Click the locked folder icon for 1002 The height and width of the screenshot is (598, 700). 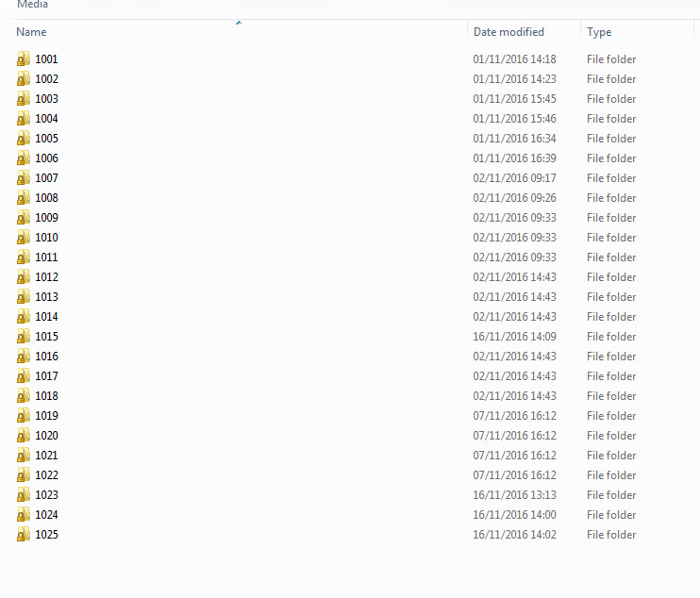coord(24,79)
